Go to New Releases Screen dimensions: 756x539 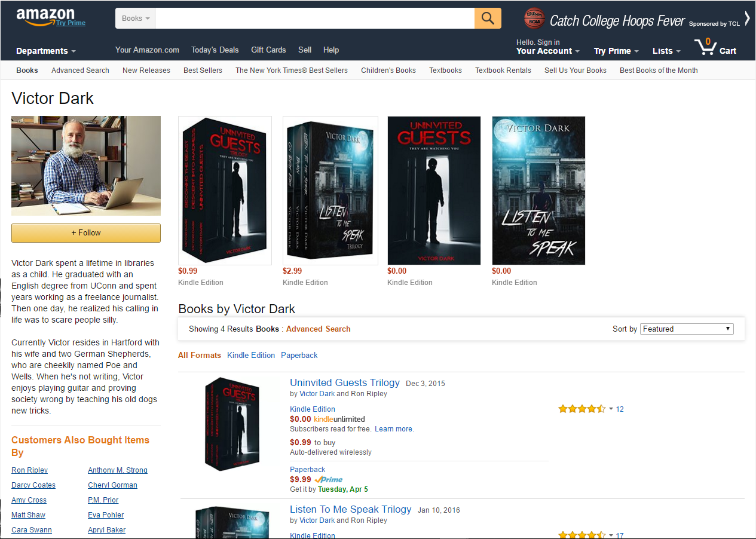pyautogui.click(x=146, y=71)
